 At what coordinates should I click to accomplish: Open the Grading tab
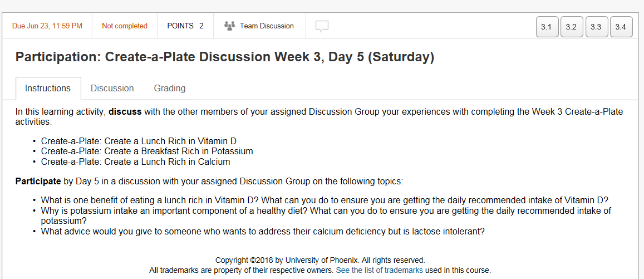pyautogui.click(x=170, y=88)
